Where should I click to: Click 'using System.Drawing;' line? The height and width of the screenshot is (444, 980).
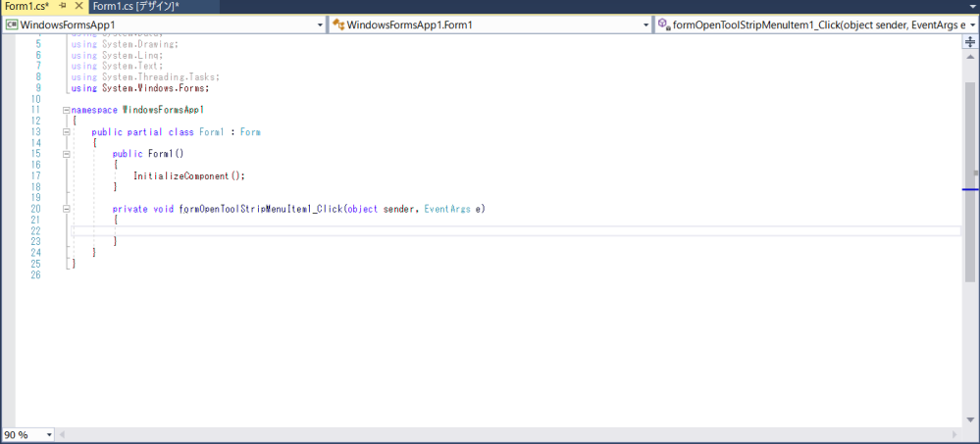point(125,44)
